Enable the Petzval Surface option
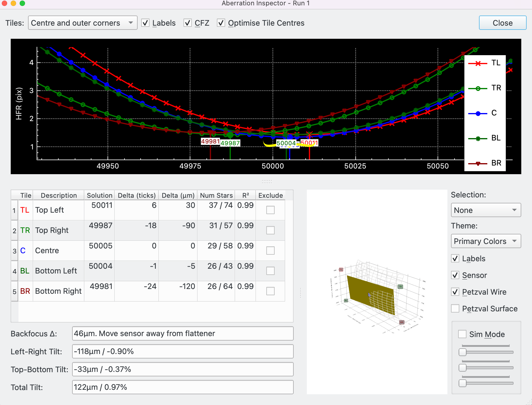This screenshot has height=405, width=532. click(455, 308)
